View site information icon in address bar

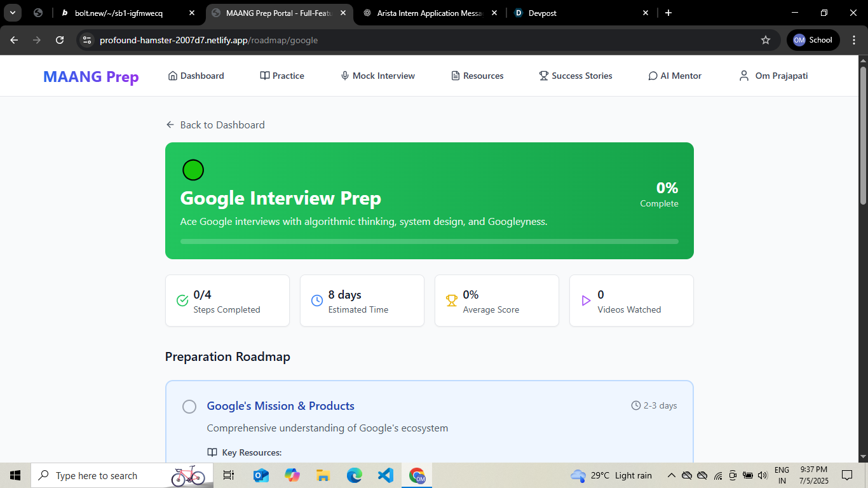pyautogui.click(x=88, y=40)
